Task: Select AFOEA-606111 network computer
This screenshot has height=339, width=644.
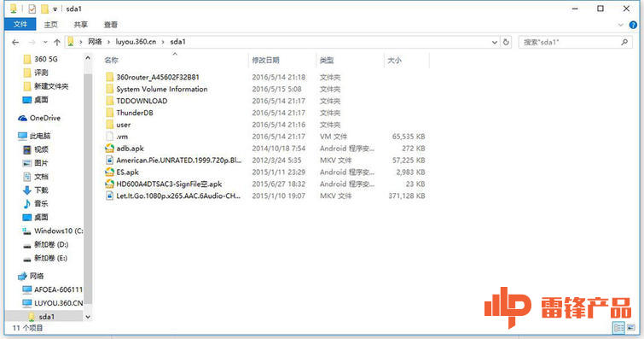Action: coord(53,289)
